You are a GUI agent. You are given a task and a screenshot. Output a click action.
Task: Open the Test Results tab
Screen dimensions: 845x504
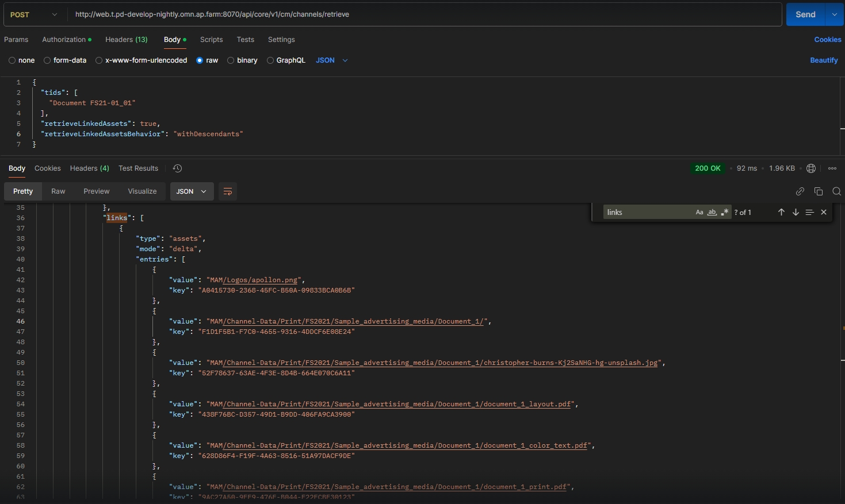click(x=138, y=168)
